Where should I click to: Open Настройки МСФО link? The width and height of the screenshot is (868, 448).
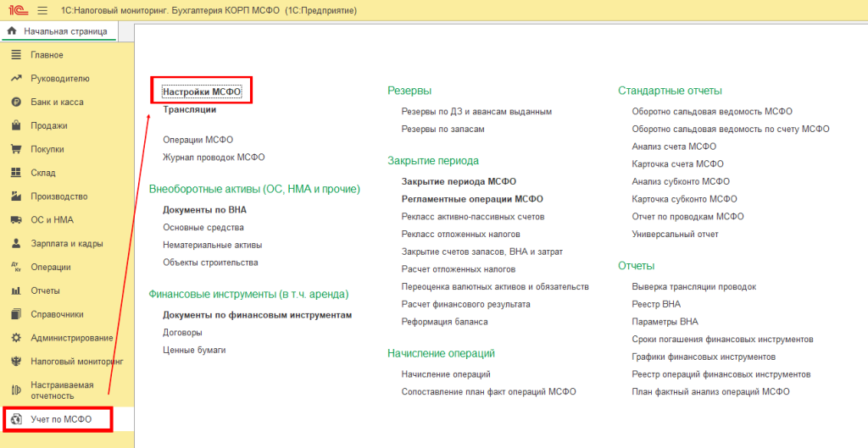[203, 91]
